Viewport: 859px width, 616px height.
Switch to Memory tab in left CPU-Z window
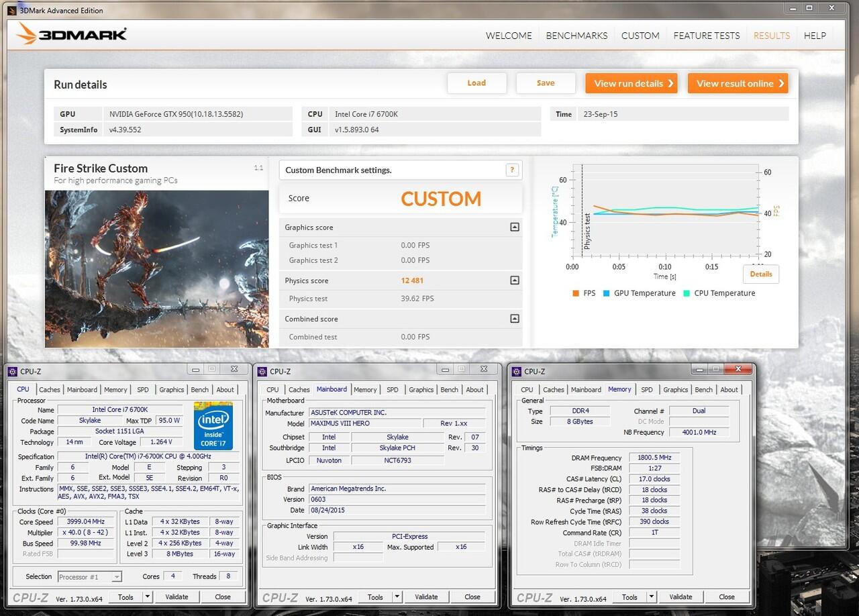point(115,390)
